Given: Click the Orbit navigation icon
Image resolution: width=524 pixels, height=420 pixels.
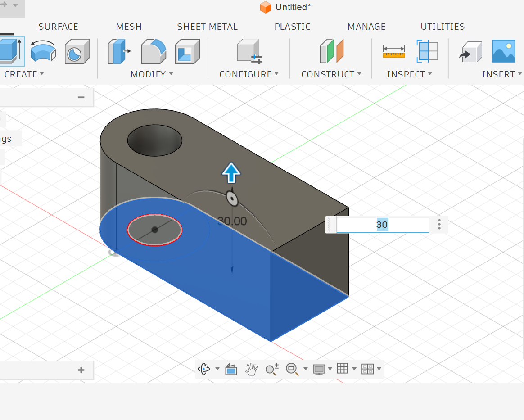Looking at the screenshot, I should (204, 369).
